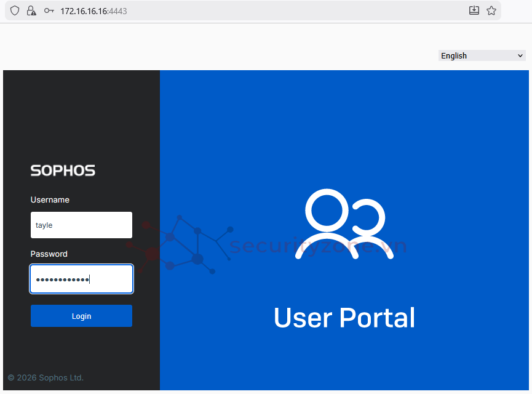This screenshot has width=532, height=394.
Task: Bookmark this page with the star icon
Action: tap(491, 10)
